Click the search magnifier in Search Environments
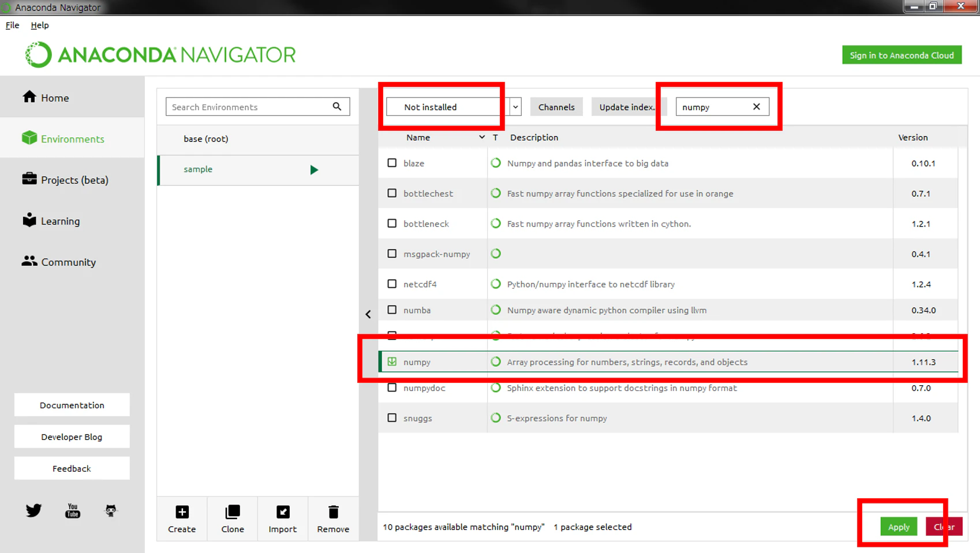The height and width of the screenshot is (553, 980). click(337, 107)
